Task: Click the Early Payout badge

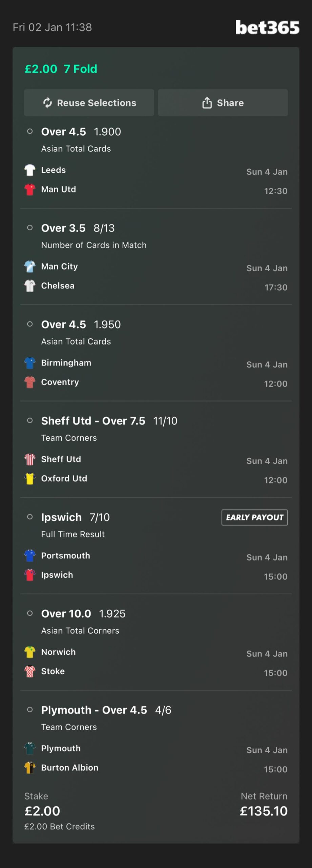Action: point(254,517)
